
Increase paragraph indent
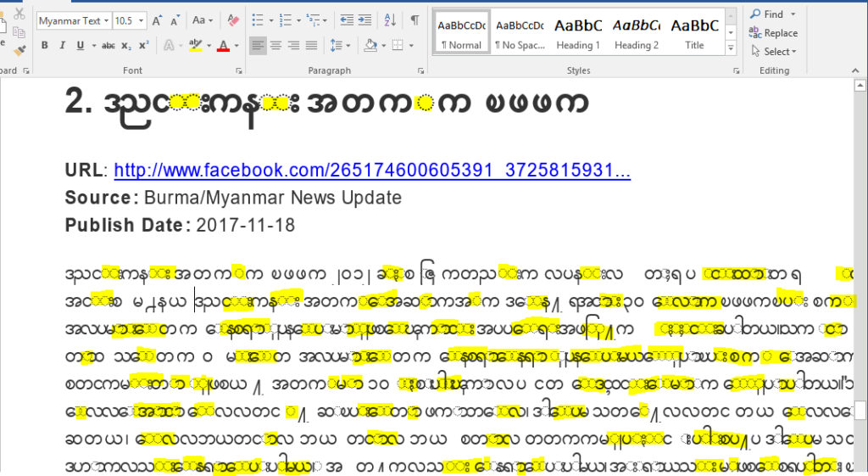(364, 20)
